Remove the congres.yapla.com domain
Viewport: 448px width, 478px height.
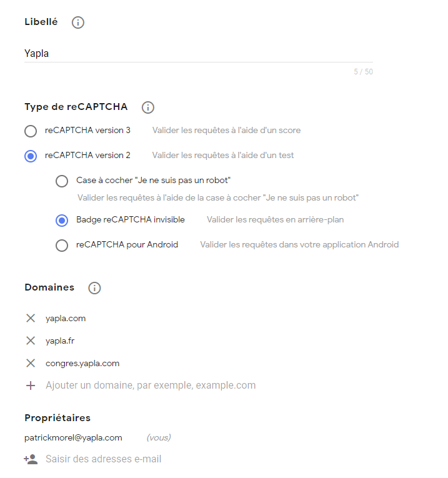click(31, 363)
